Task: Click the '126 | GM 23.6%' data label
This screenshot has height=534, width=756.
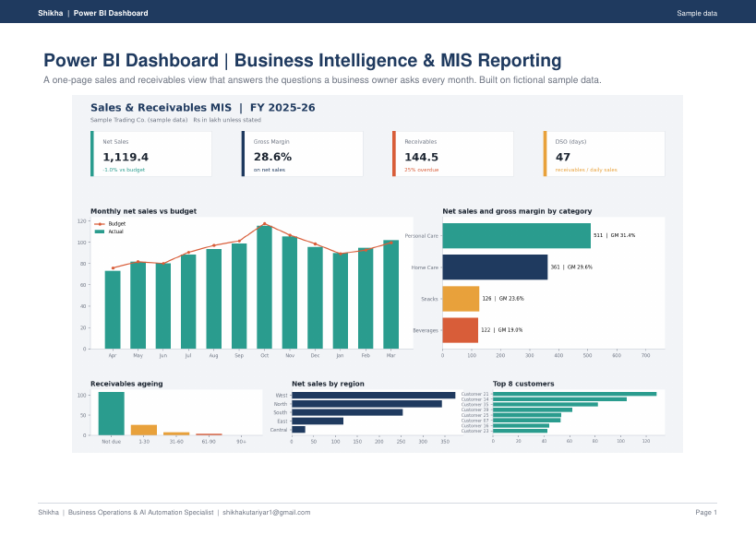Action: click(x=503, y=299)
